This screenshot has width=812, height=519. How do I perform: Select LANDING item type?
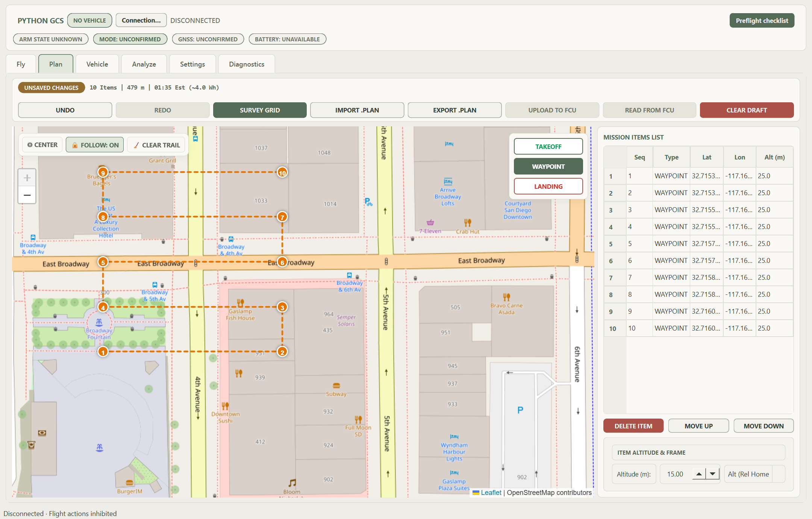pyautogui.click(x=548, y=186)
